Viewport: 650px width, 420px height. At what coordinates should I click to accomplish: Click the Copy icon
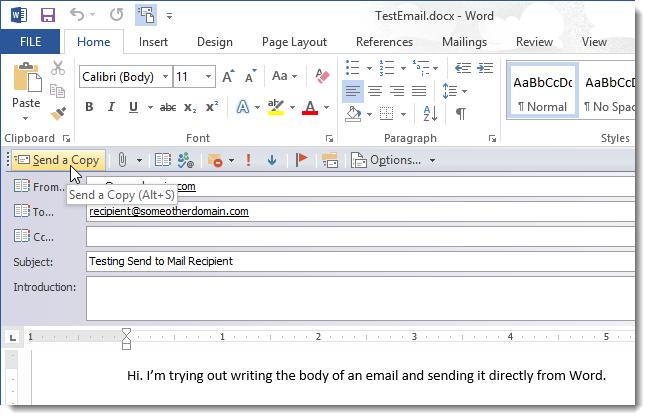(x=57, y=90)
